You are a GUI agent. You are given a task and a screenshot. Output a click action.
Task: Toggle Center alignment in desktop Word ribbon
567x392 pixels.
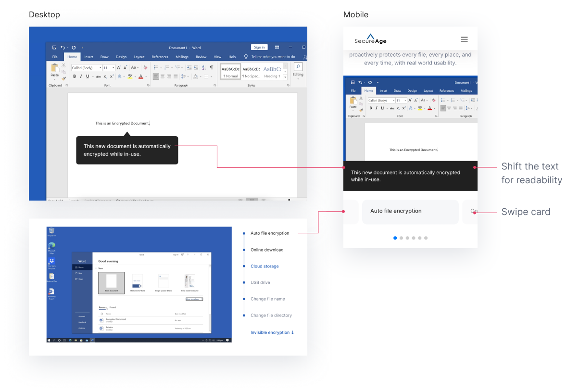(163, 76)
